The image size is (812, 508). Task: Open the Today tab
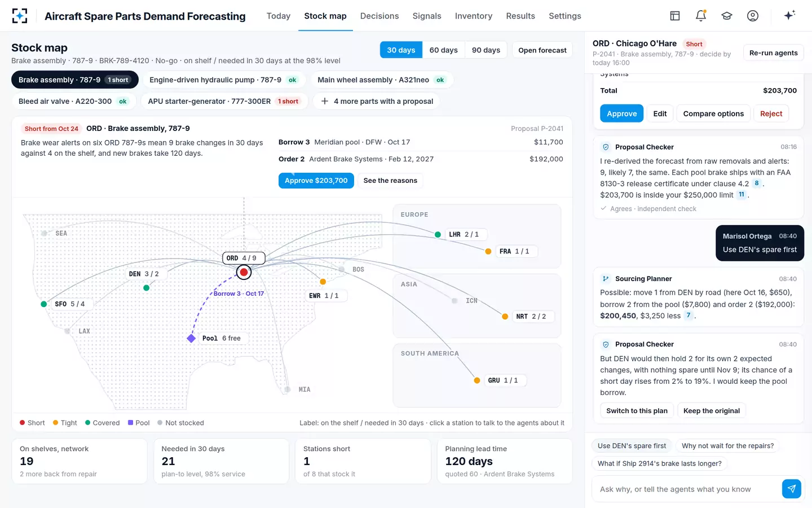(279, 16)
